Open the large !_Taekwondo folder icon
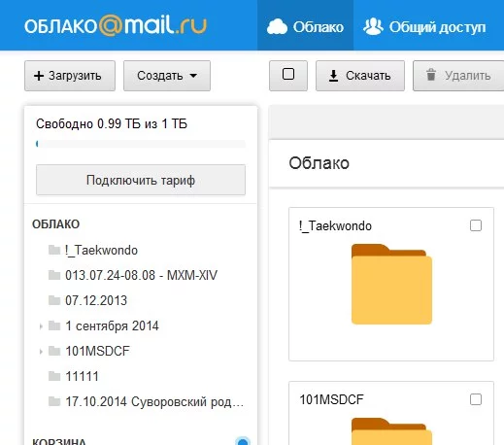504x445 pixels. [391, 284]
